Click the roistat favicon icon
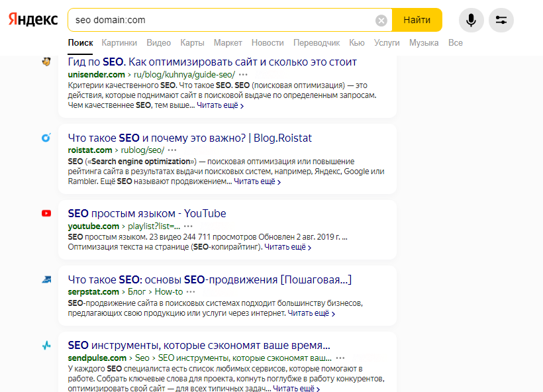The height and width of the screenshot is (392, 543). (x=46, y=138)
